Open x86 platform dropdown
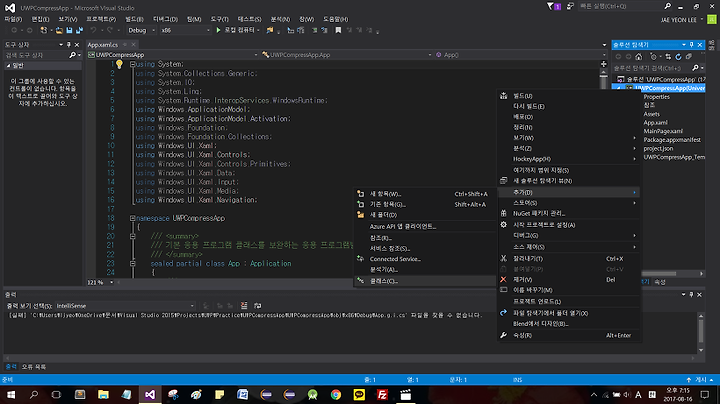The height and width of the screenshot is (404, 720). (x=185, y=30)
